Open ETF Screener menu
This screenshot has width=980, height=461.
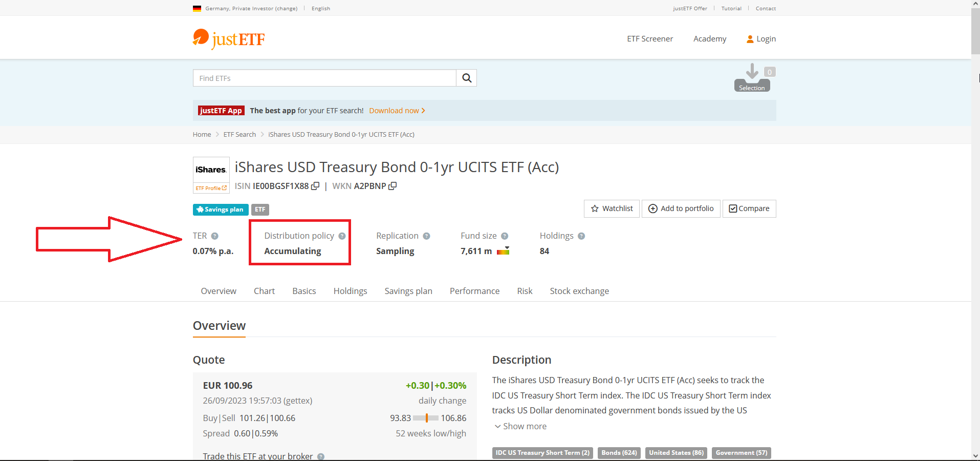(x=650, y=39)
